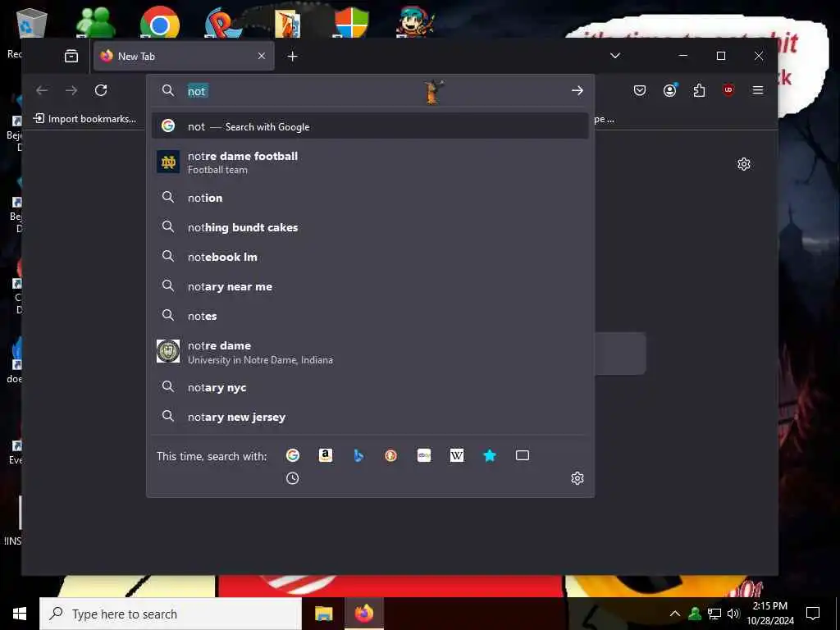Open the taskbar clock showing 2:15 PM
Screen dimensions: 840x630
tap(769, 614)
